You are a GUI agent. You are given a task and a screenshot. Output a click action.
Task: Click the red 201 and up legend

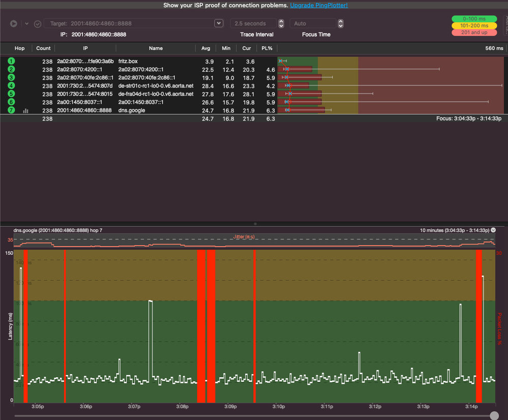(x=474, y=33)
